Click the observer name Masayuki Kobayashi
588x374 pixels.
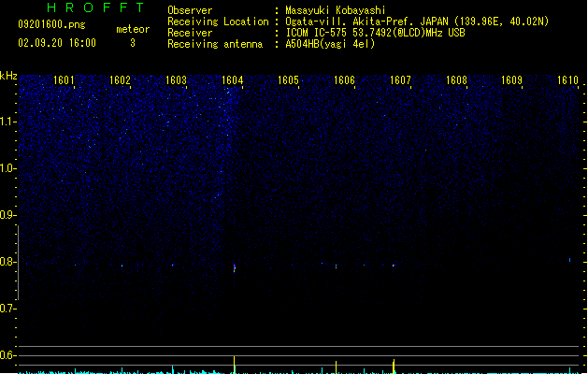(336, 10)
